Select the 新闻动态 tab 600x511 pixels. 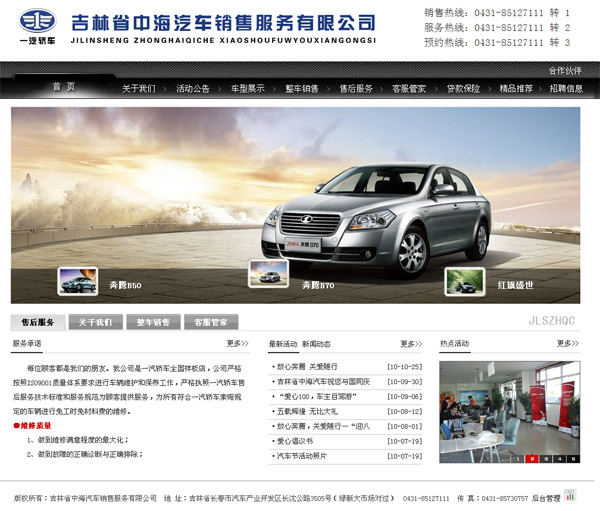tap(316, 344)
